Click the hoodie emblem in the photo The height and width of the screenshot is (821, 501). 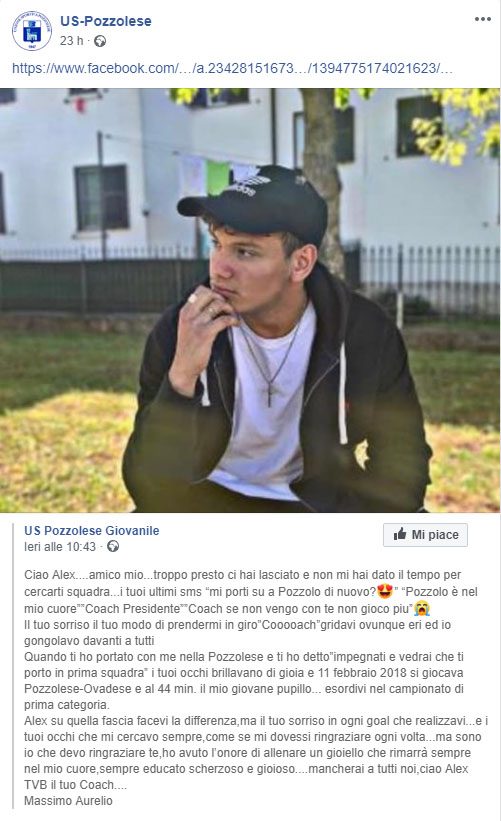[362, 453]
